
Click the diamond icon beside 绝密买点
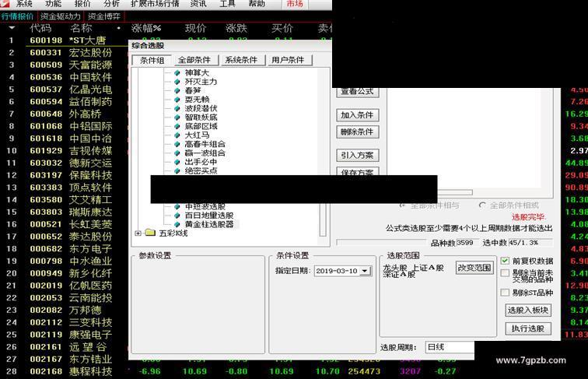[x=177, y=170]
